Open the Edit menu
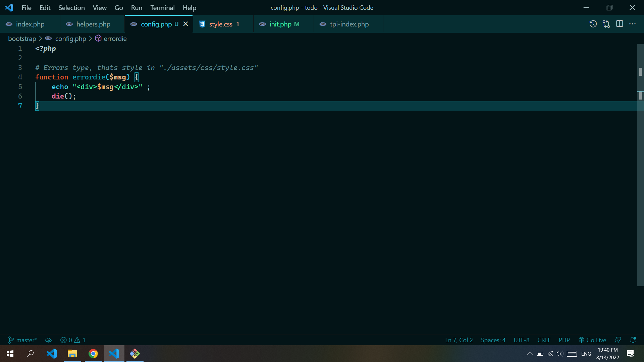The image size is (644, 362). point(45,7)
